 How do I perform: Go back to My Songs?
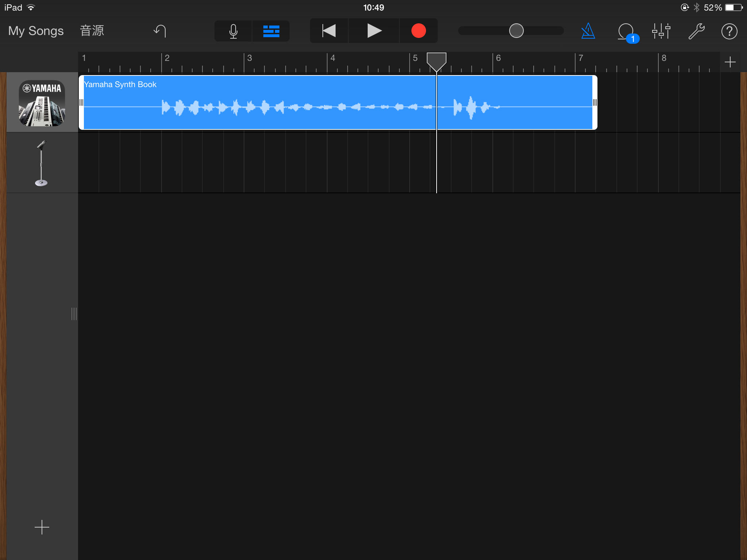click(36, 31)
